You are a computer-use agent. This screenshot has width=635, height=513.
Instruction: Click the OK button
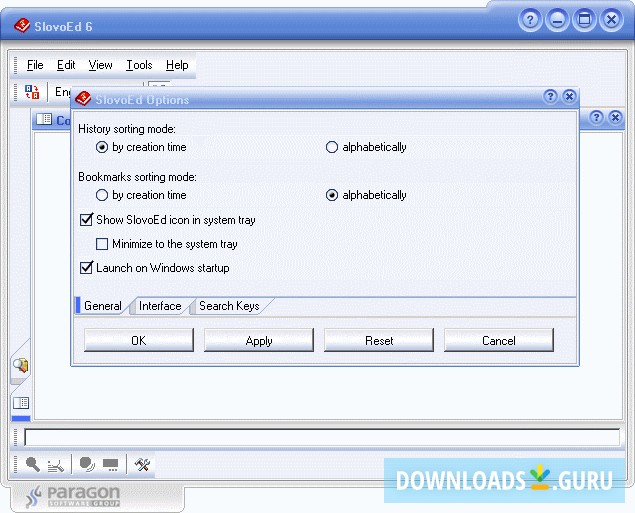click(x=139, y=341)
